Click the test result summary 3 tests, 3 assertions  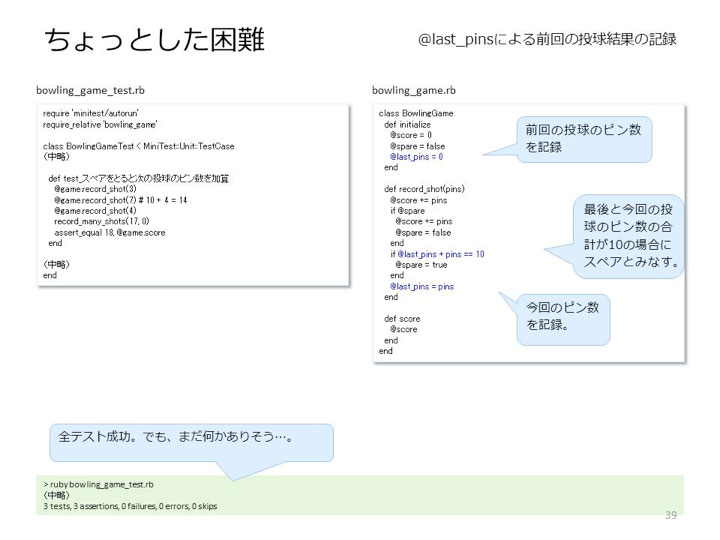(130, 506)
